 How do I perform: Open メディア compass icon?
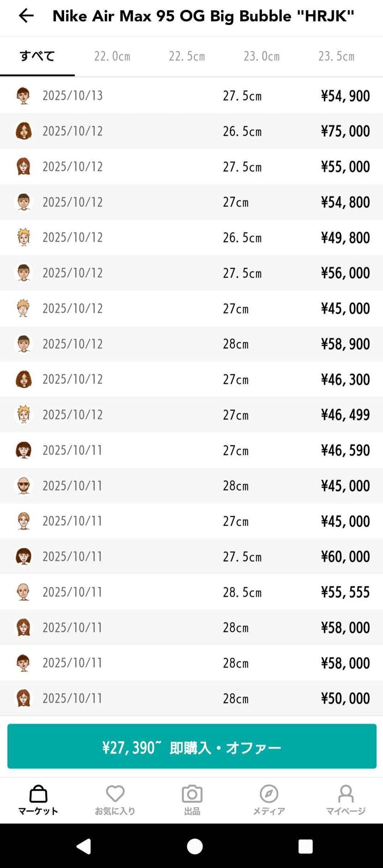click(x=269, y=794)
